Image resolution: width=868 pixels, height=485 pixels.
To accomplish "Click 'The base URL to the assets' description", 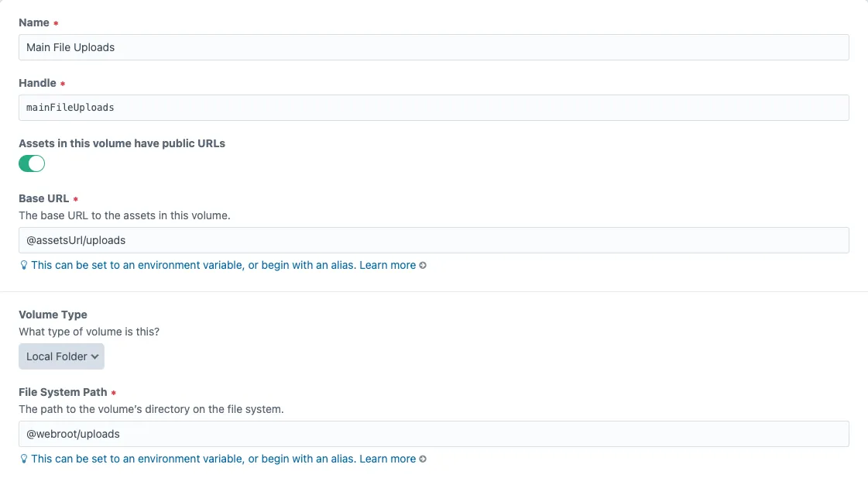I will [x=125, y=215].
